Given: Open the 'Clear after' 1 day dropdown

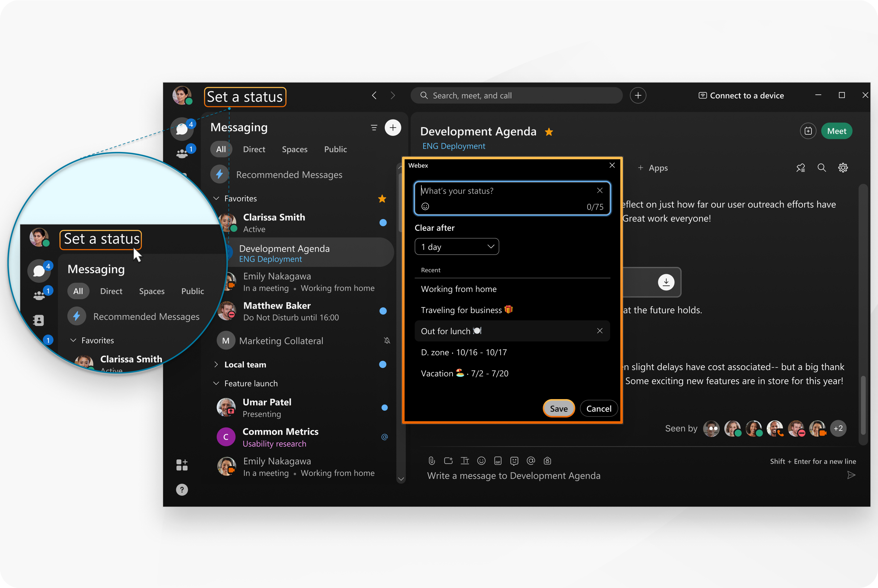Looking at the screenshot, I should [x=457, y=247].
